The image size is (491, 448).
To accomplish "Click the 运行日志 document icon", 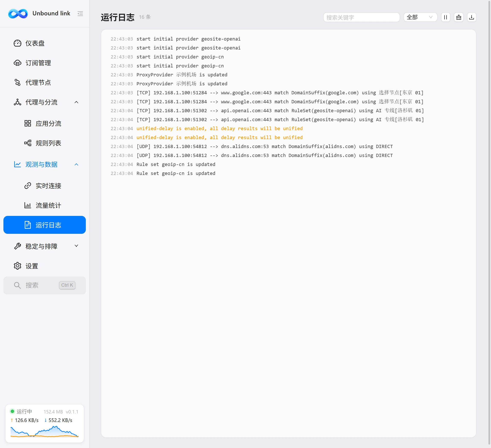I will point(28,225).
